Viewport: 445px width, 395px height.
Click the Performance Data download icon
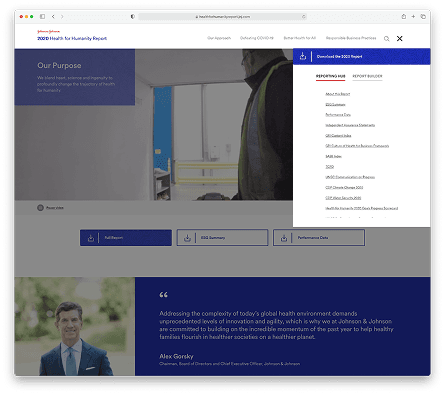pos(284,238)
